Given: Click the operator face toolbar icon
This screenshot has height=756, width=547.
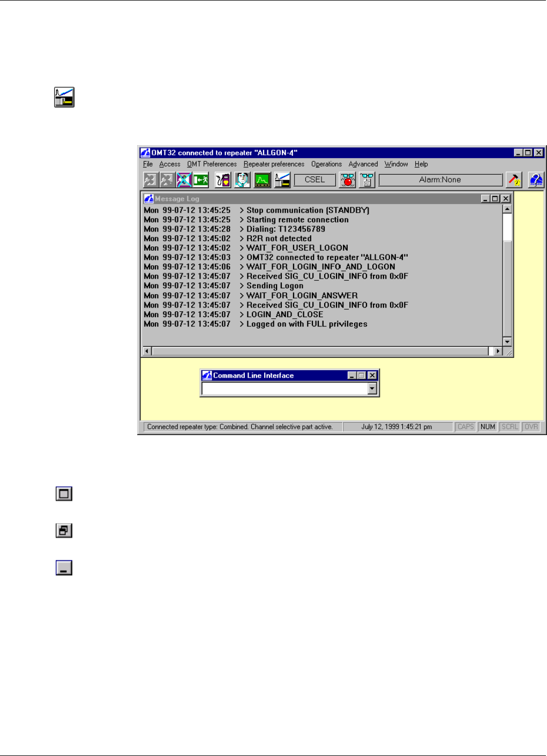Looking at the screenshot, I should point(242,180).
